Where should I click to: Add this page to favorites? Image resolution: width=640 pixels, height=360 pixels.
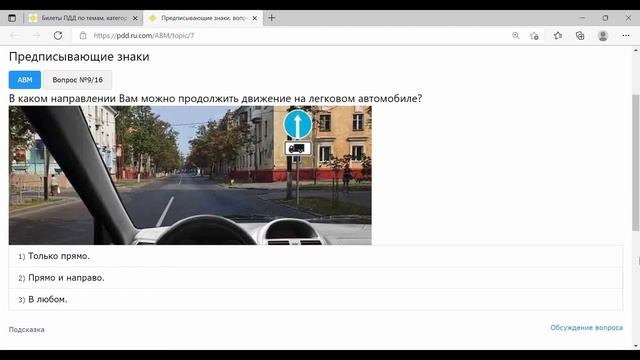pyautogui.click(x=534, y=36)
